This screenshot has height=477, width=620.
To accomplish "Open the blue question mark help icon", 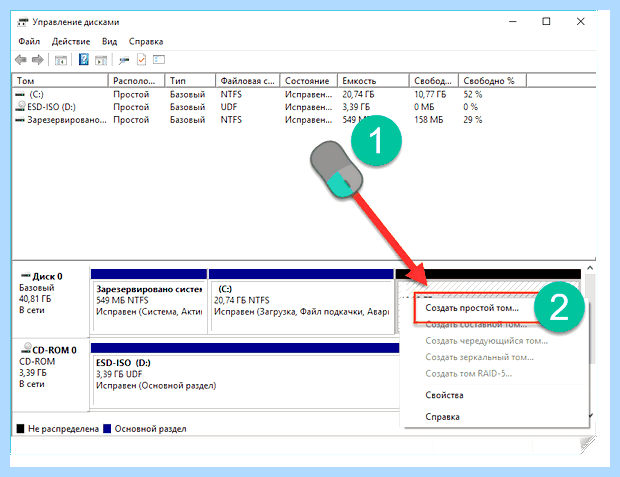I will [83, 60].
